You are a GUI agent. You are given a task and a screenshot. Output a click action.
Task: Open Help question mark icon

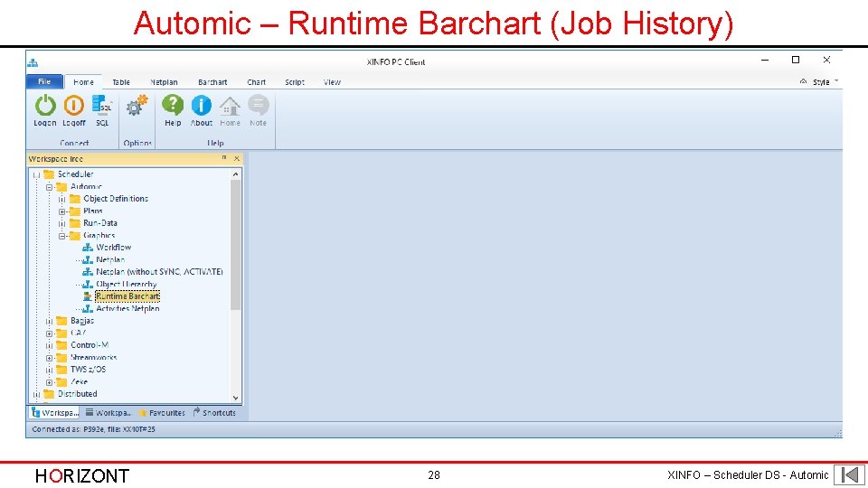[173, 105]
